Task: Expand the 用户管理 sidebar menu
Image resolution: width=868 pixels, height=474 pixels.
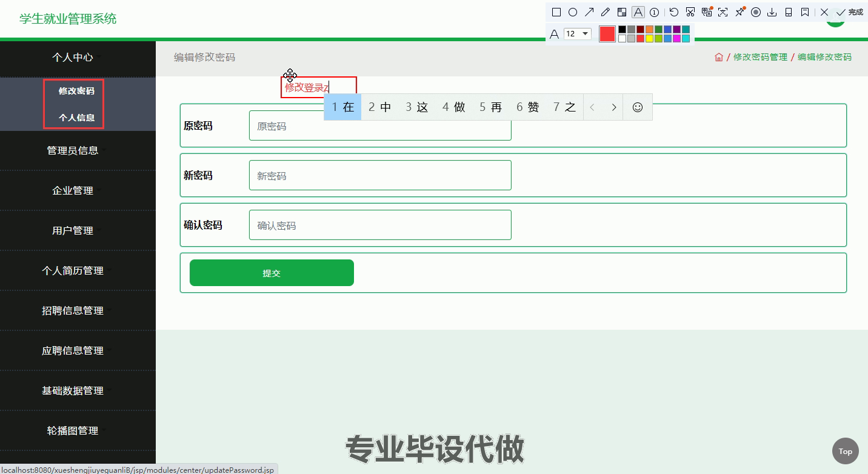Action: coord(73,230)
